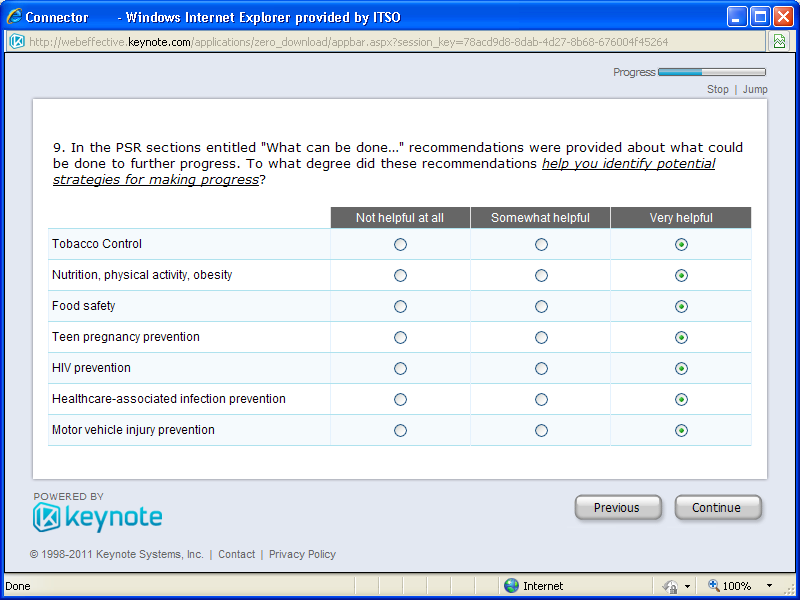Screen dimensions: 800x600
Task: Click the Jump link under progress bar
Action: click(x=755, y=89)
